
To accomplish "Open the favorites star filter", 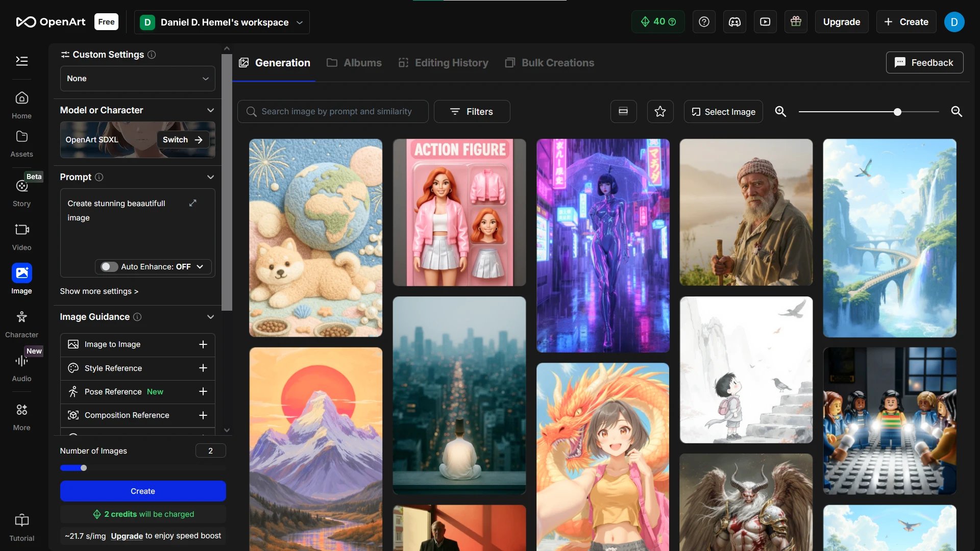I will pyautogui.click(x=660, y=111).
